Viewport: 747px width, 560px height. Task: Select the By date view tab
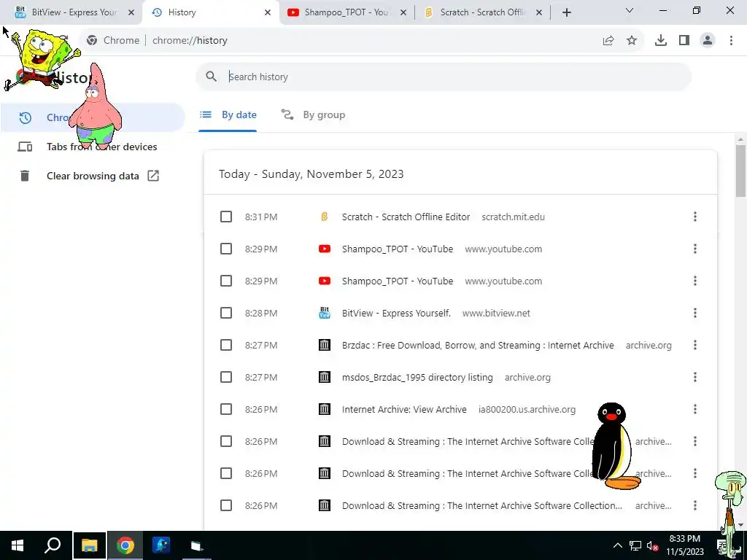pyautogui.click(x=228, y=114)
